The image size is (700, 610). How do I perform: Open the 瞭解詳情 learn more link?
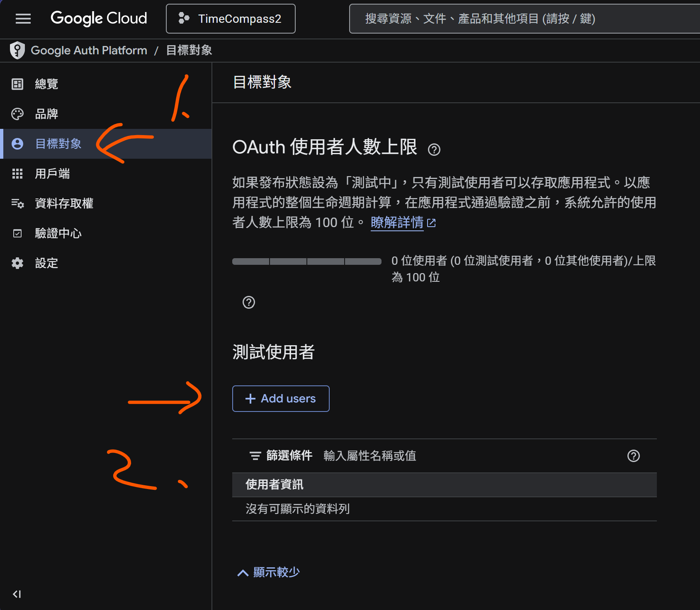[397, 223]
